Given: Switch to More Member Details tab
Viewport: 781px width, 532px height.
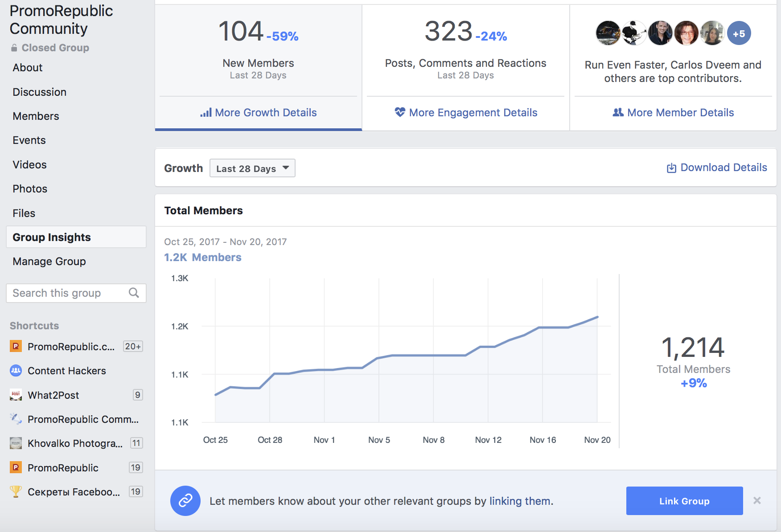Looking at the screenshot, I should [673, 113].
